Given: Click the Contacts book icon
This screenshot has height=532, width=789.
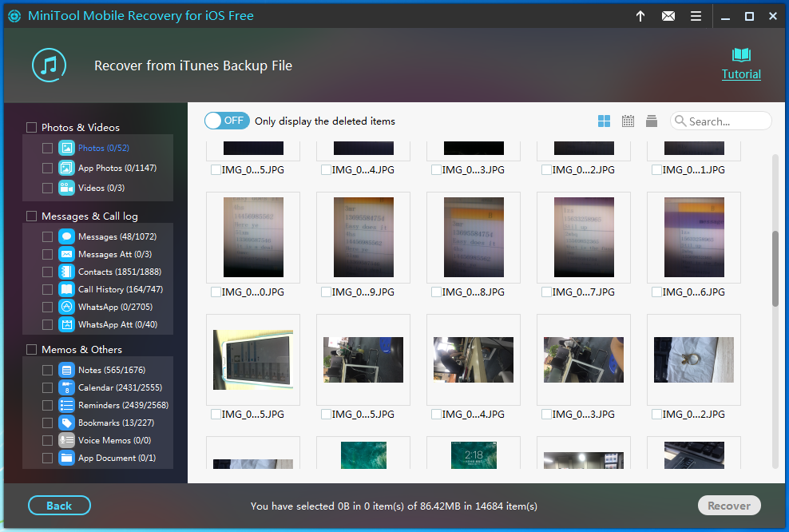Looking at the screenshot, I should [x=66, y=272].
